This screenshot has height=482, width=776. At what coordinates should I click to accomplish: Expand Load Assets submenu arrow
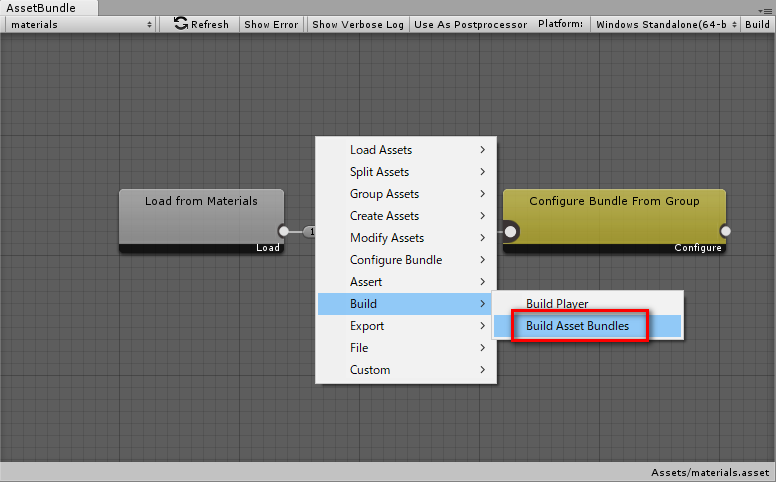tap(483, 149)
